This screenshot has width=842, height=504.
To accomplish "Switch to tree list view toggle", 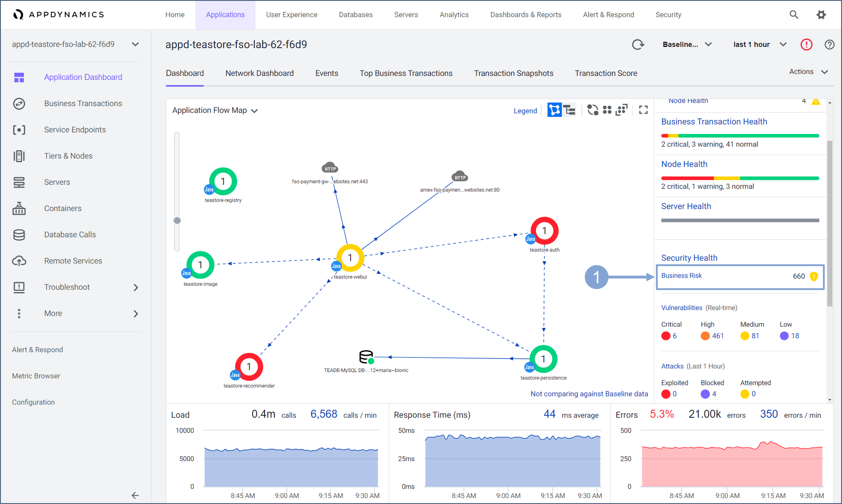I will click(x=569, y=110).
